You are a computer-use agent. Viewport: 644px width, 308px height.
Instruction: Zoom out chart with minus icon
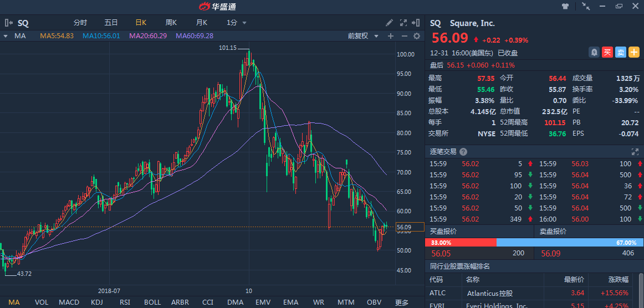tap(404, 36)
